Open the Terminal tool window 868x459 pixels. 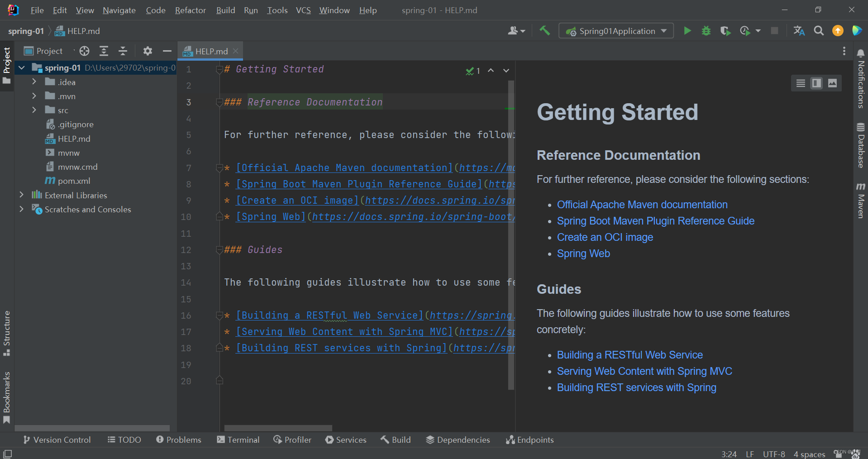pos(238,440)
